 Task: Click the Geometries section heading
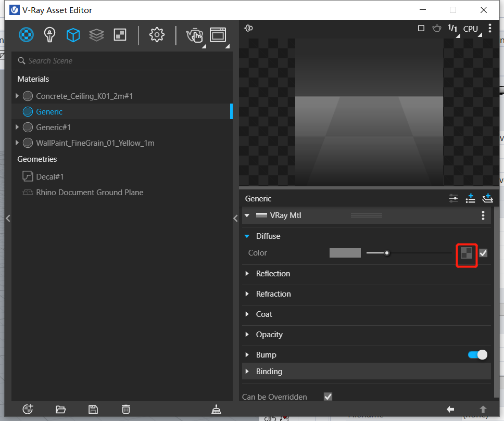[37, 159]
